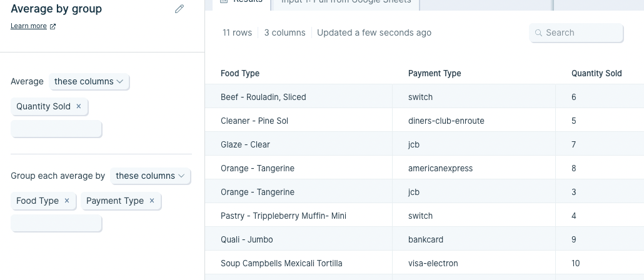The width and height of the screenshot is (644, 280).
Task: Switch to the Results tab
Action: coord(241,2)
